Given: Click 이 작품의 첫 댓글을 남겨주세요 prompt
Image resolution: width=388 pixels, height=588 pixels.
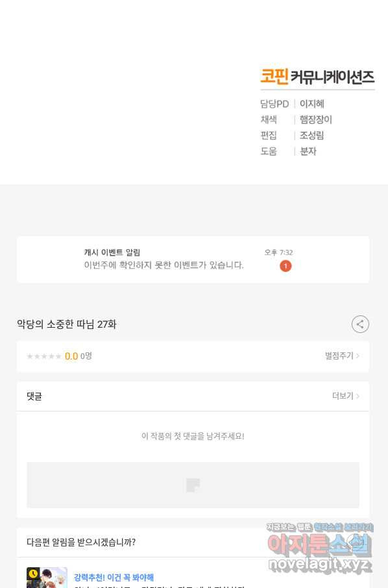Looking at the screenshot, I should point(193,436).
